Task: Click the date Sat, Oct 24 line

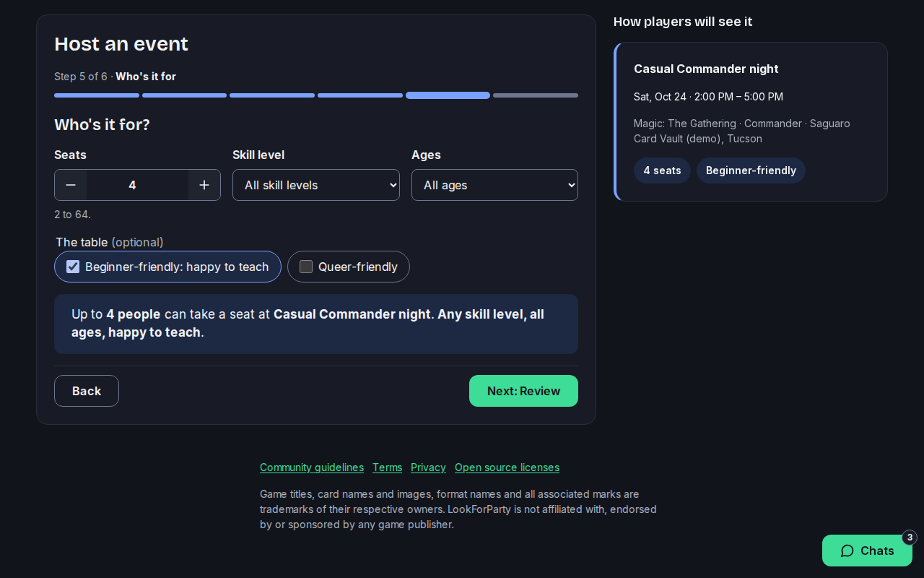Action: (x=708, y=97)
